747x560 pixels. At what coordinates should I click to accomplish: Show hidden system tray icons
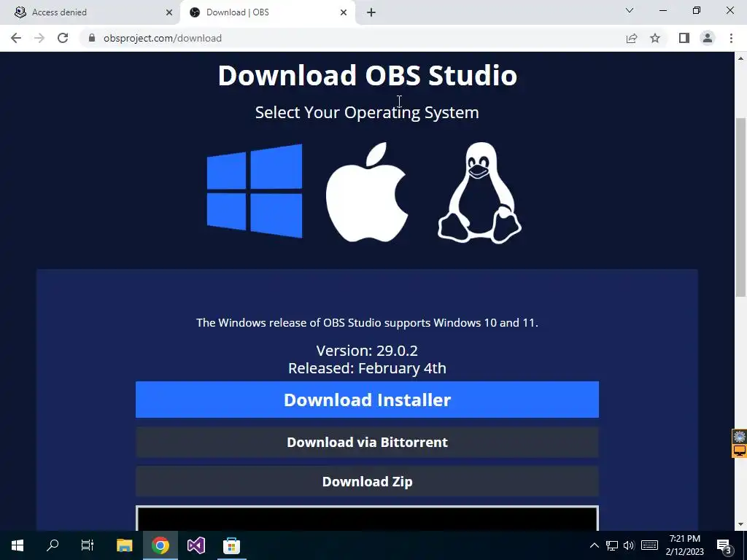click(x=595, y=545)
